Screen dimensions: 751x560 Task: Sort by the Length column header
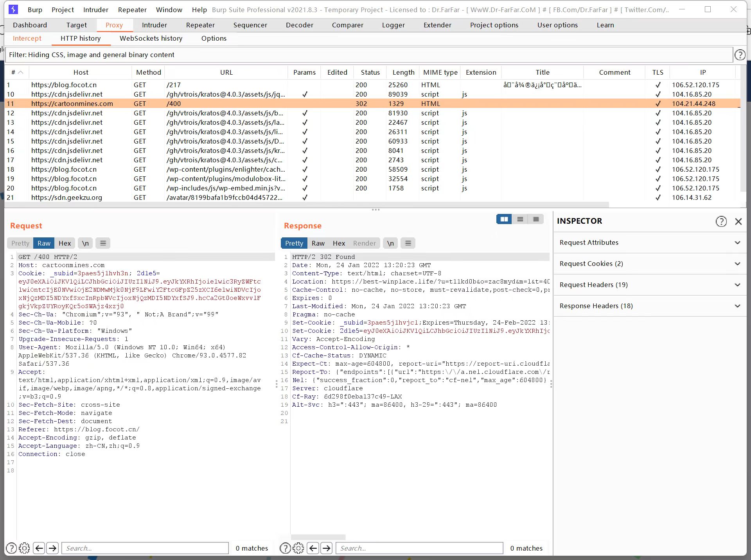[x=403, y=72]
